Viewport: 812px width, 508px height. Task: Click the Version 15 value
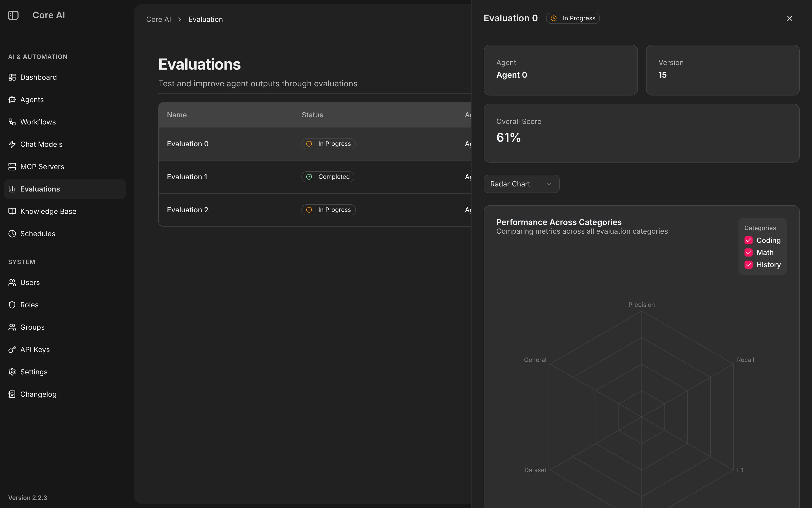point(662,75)
